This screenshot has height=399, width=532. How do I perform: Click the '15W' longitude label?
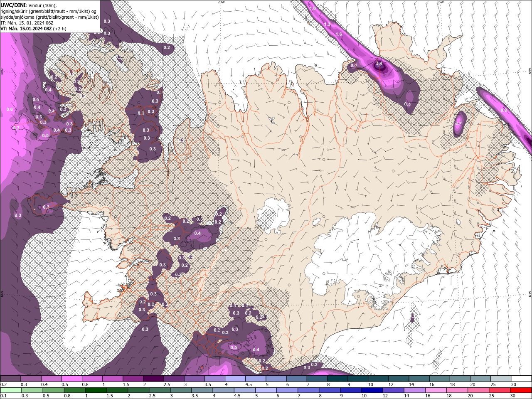click(440, 2)
